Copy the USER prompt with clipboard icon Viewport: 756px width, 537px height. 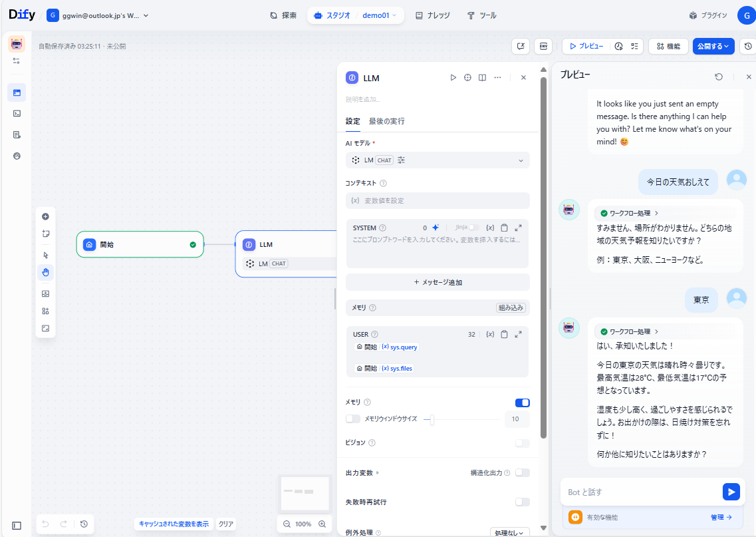click(504, 334)
